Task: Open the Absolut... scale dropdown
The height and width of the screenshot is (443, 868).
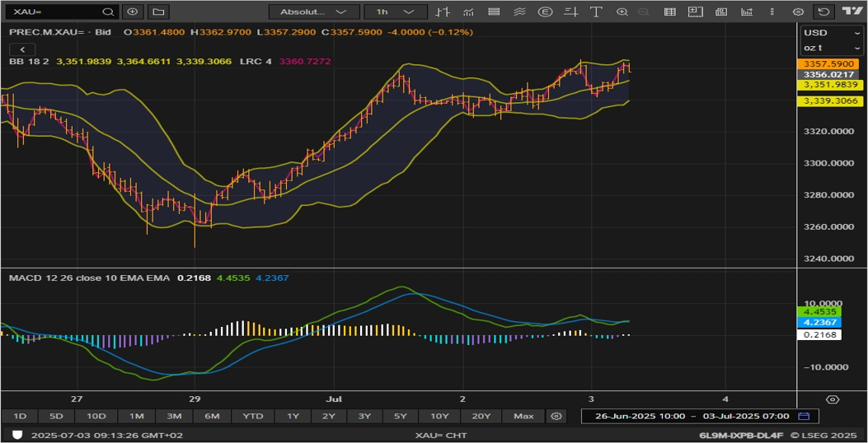Action: [314, 12]
